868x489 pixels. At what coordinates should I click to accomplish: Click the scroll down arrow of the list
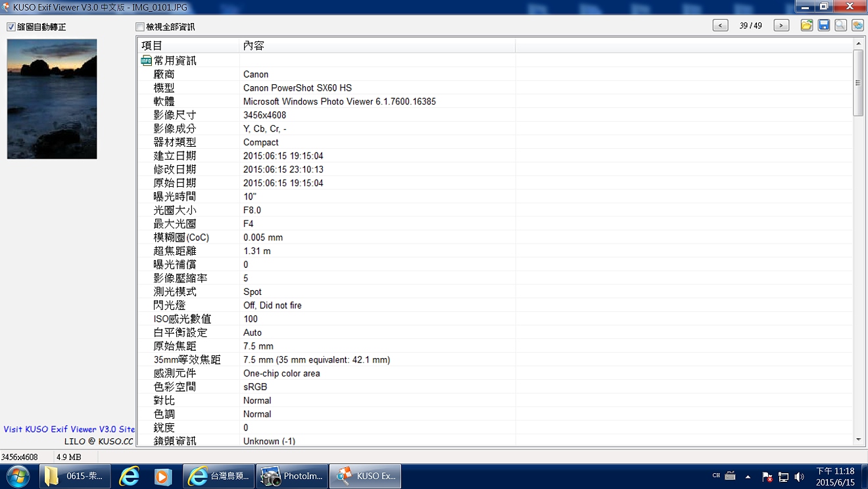858,440
